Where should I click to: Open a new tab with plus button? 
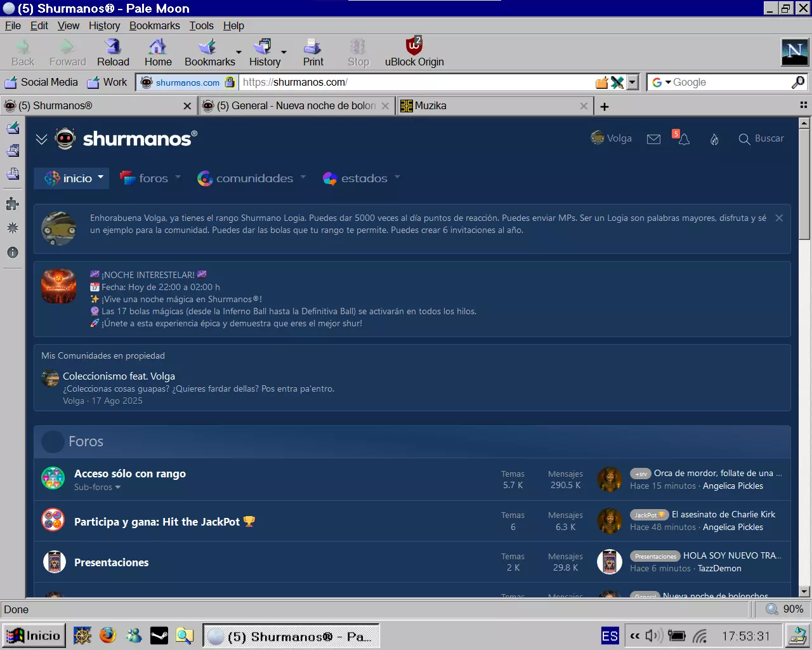pos(605,107)
